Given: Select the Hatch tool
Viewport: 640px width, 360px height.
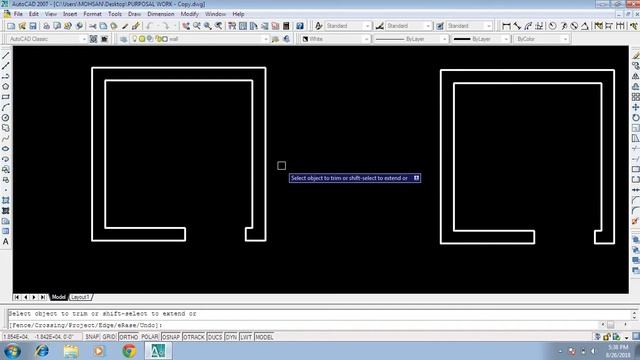Looking at the screenshot, I should pos(6,200).
